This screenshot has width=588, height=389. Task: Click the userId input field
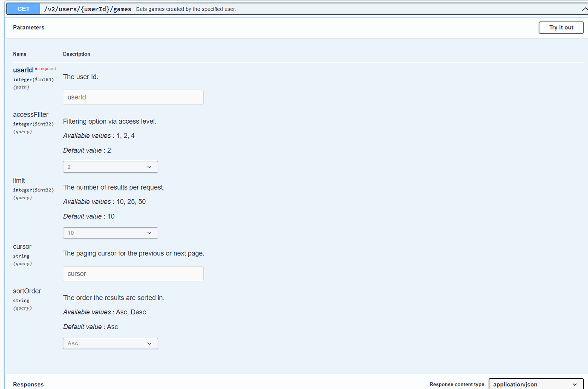(133, 97)
